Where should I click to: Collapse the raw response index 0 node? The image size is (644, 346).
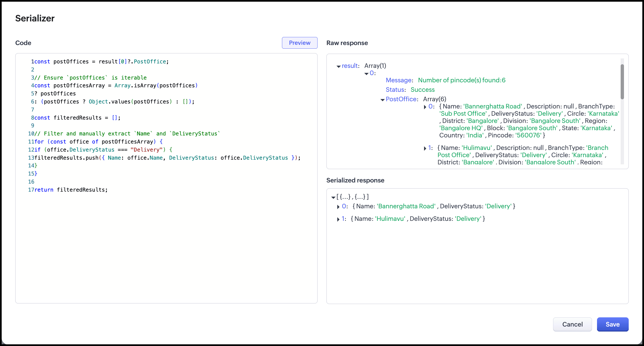366,74
